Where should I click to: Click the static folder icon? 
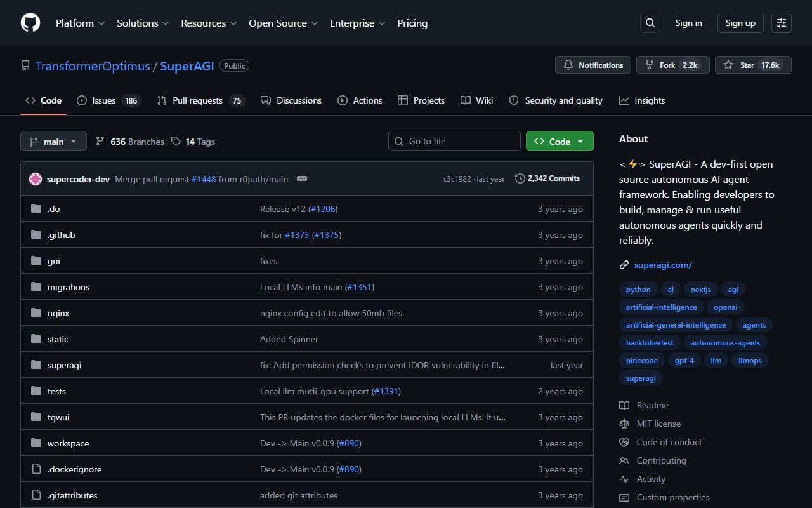36,339
